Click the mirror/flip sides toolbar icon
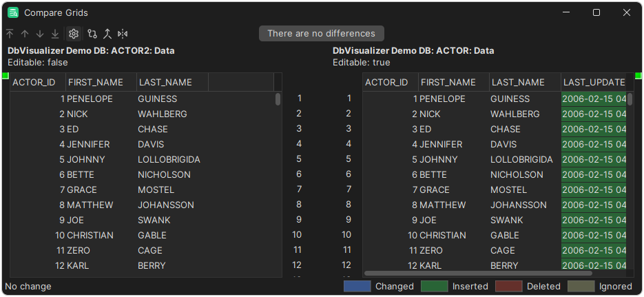644x297 pixels. click(x=123, y=34)
